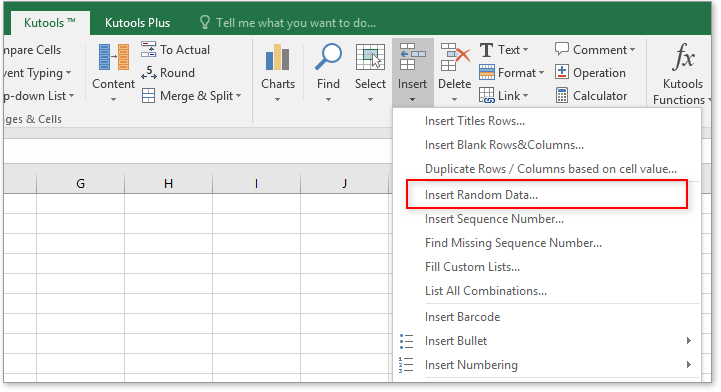Viewport: 721px width, 392px height.
Task: Expand the Text dropdown arrow
Action: pyautogui.click(x=526, y=50)
